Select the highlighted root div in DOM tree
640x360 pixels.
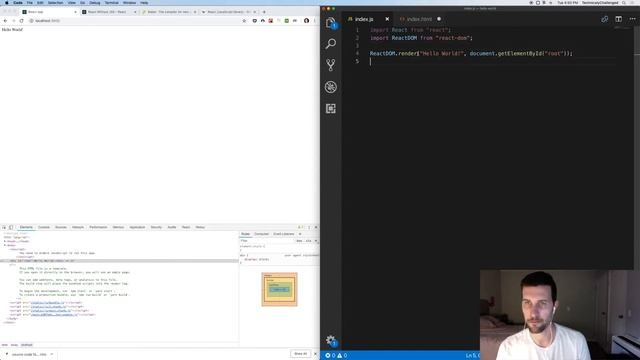click(x=119, y=261)
